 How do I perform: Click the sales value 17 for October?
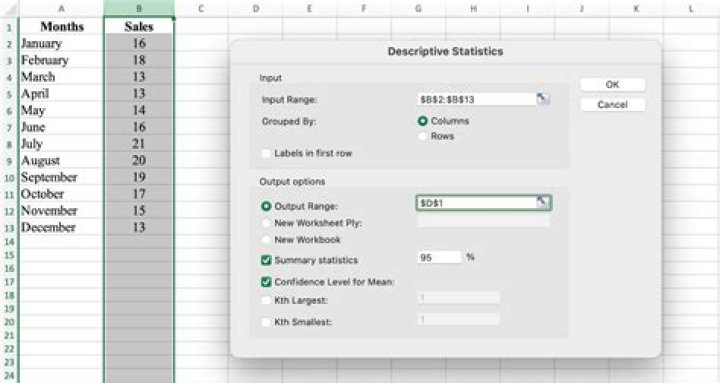[x=139, y=194]
